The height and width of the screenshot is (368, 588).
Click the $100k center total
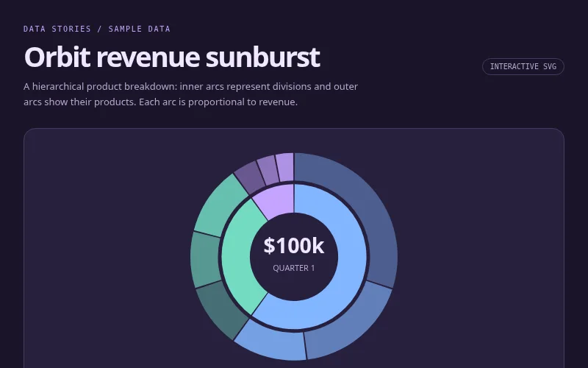pos(294,246)
